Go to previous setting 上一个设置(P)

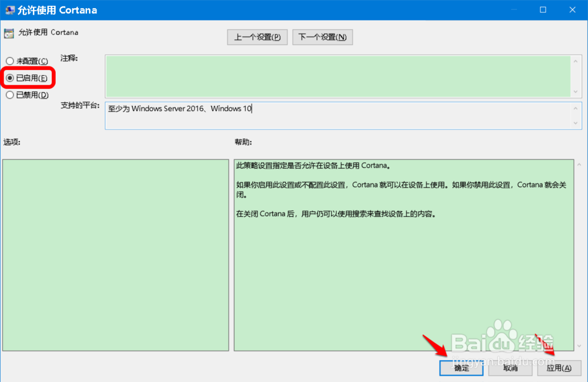pyautogui.click(x=258, y=37)
